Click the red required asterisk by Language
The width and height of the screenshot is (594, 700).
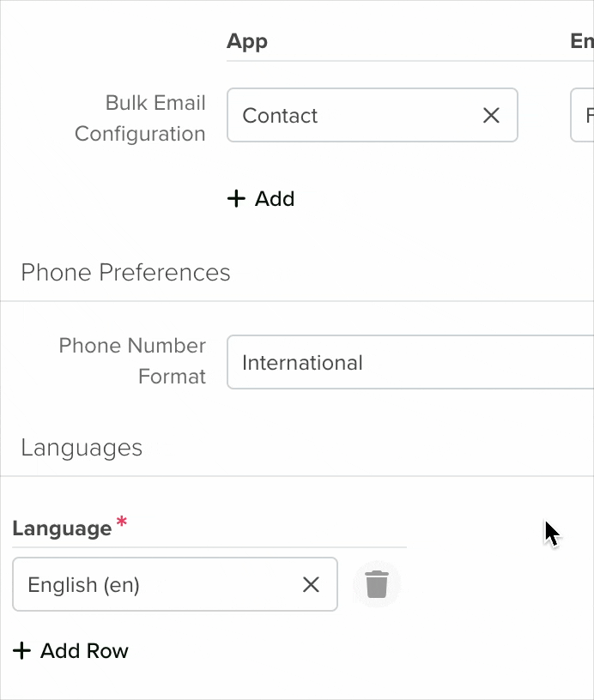point(122,522)
